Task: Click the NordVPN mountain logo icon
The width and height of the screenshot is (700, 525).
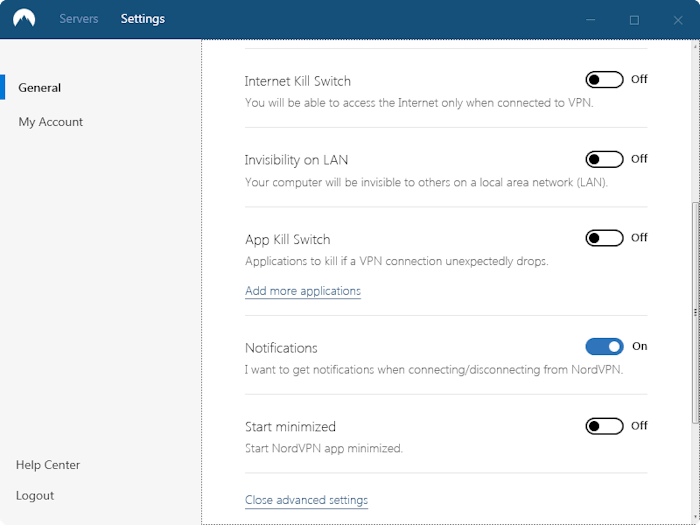Action: pos(24,19)
